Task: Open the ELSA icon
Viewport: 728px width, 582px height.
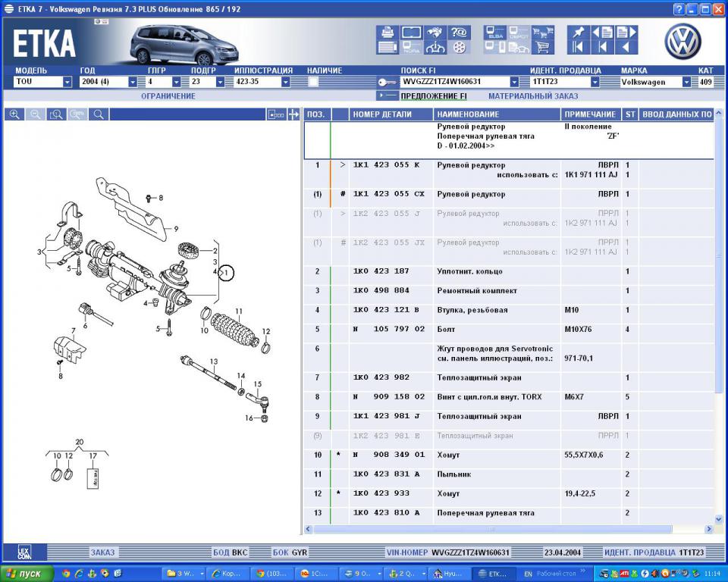Action: pos(495,32)
